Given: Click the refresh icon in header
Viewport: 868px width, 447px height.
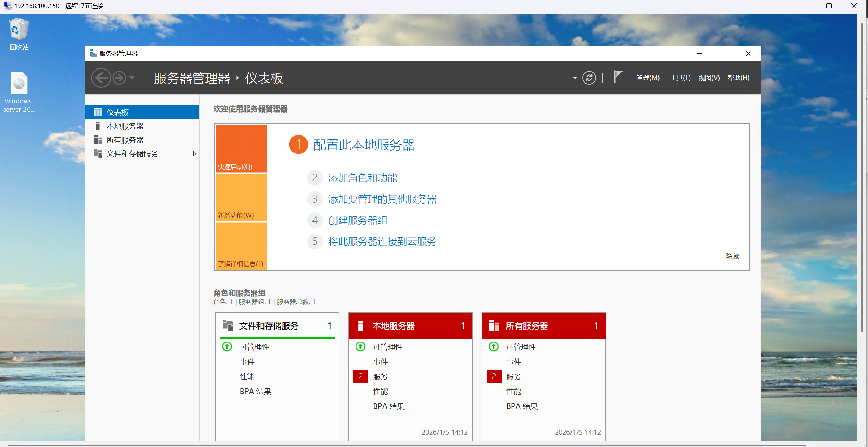Looking at the screenshot, I should [x=589, y=78].
